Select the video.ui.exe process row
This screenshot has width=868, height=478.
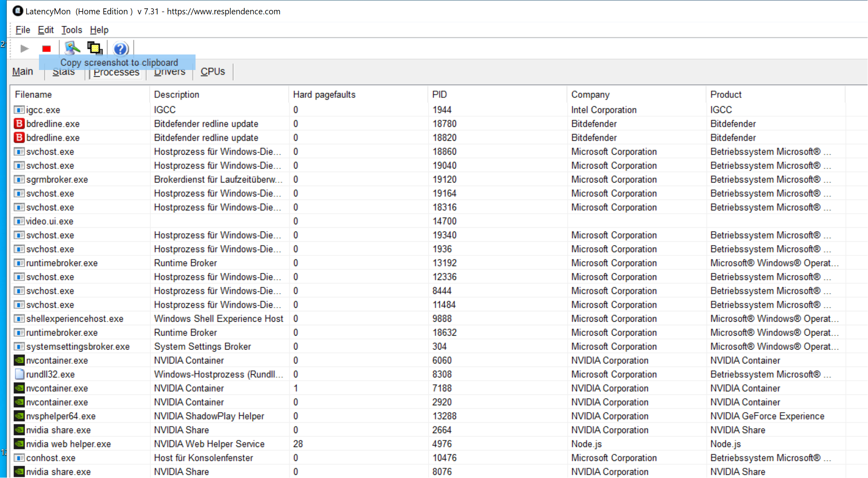[x=50, y=221]
